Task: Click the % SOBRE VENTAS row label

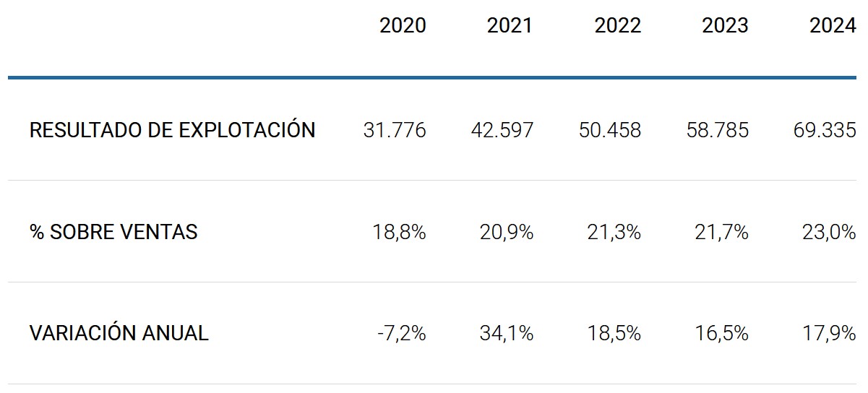Action: [113, 232]
